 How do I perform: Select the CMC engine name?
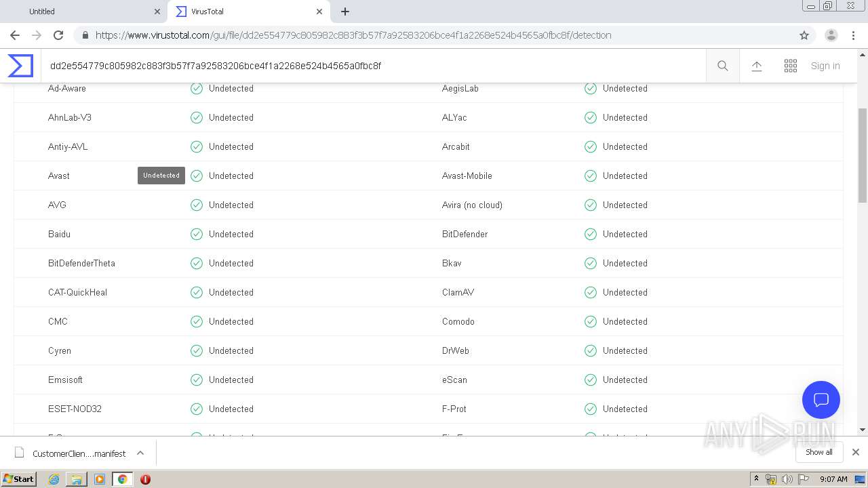click(58, 321)
